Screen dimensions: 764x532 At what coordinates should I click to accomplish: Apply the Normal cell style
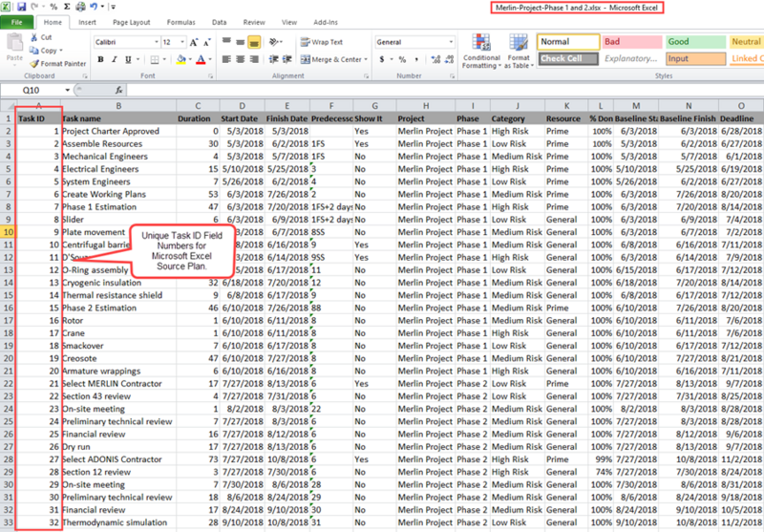click(568, 42)
